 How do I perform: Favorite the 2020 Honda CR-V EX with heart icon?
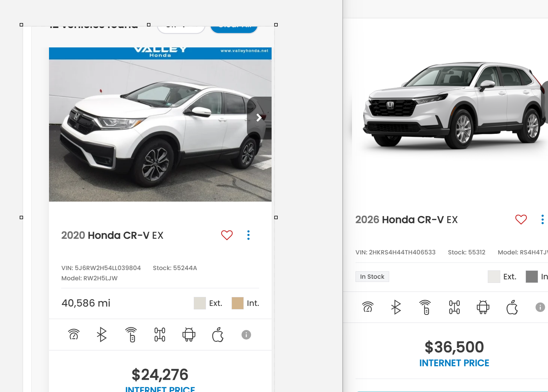pos(227,235)
